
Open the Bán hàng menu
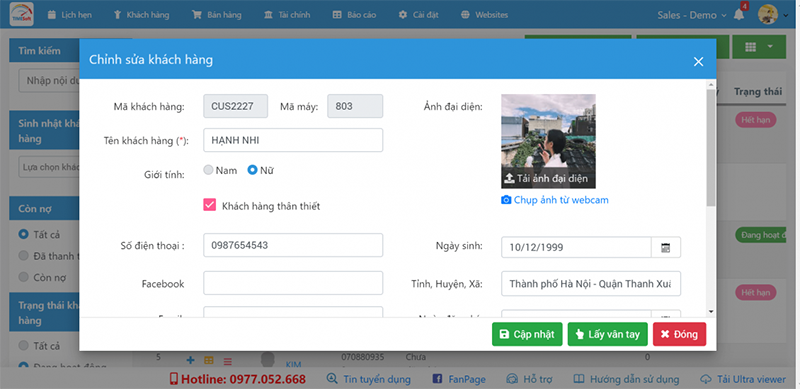point(216,15)
